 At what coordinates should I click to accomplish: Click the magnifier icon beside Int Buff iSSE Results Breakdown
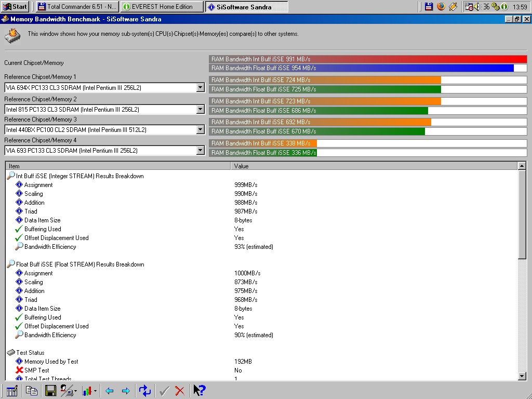coord(11,176)
